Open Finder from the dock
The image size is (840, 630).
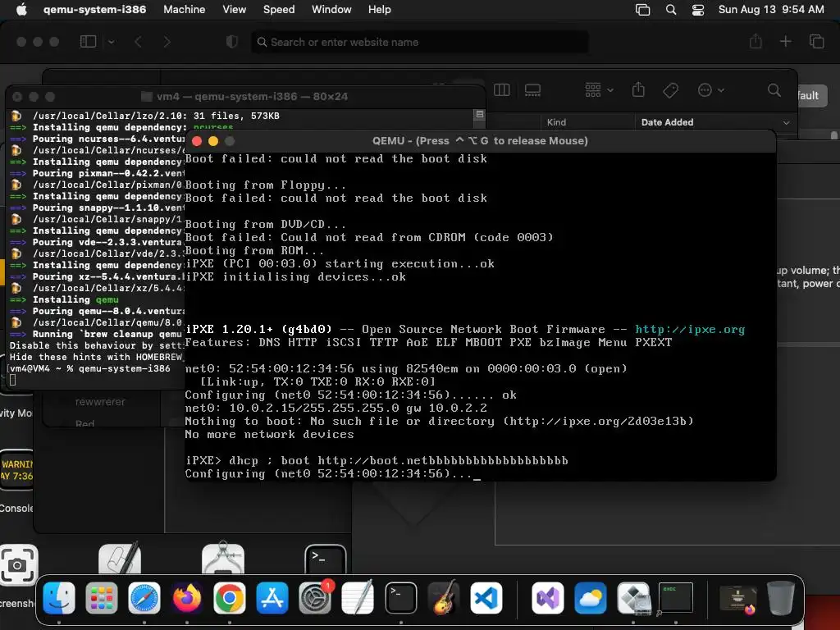58,598
